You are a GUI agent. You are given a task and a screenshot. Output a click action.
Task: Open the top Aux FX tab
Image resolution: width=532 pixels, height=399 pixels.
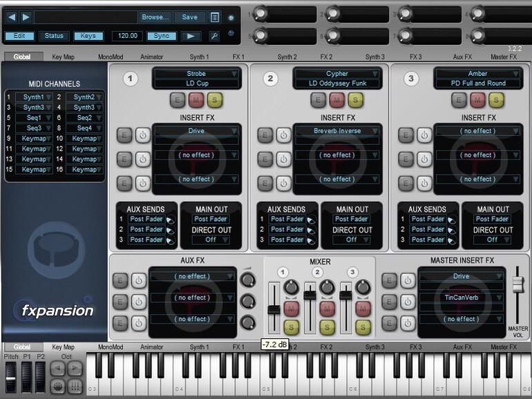point(462,57)
